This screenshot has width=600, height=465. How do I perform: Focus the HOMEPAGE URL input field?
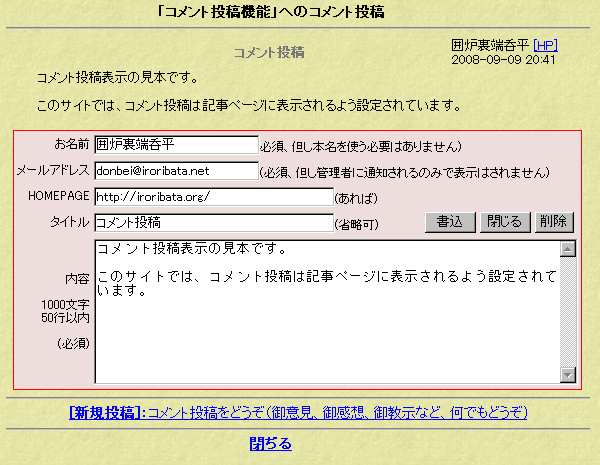click(213, 196)
